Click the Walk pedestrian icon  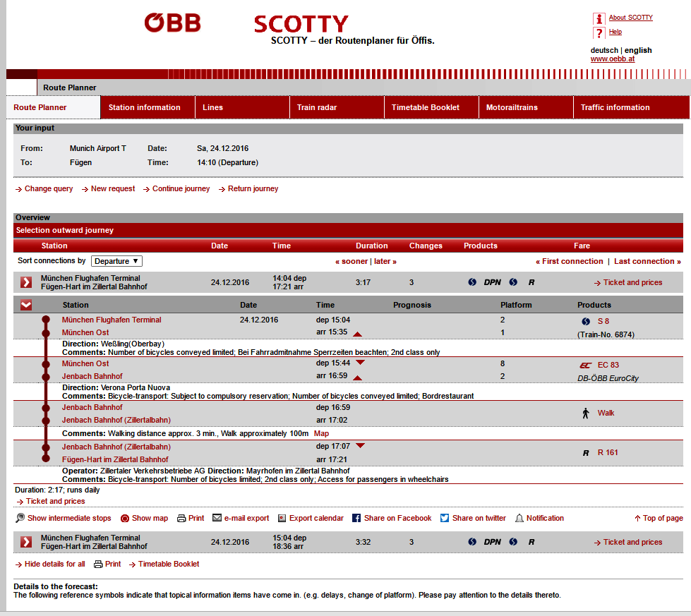[x=586, y=413]
